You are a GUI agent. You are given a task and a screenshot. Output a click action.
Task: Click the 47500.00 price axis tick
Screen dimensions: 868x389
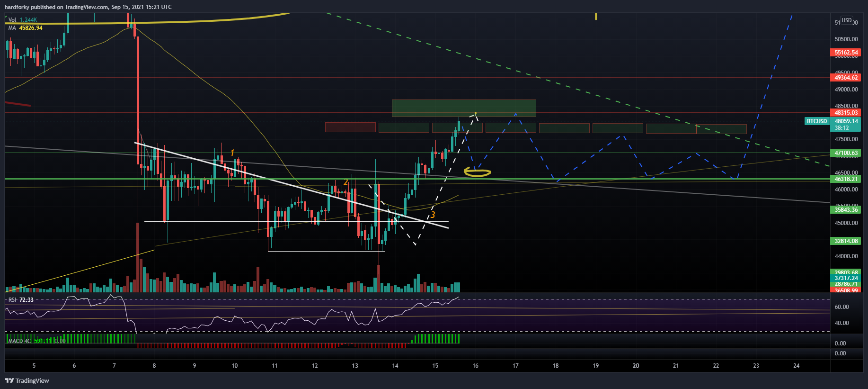(846, 139)
